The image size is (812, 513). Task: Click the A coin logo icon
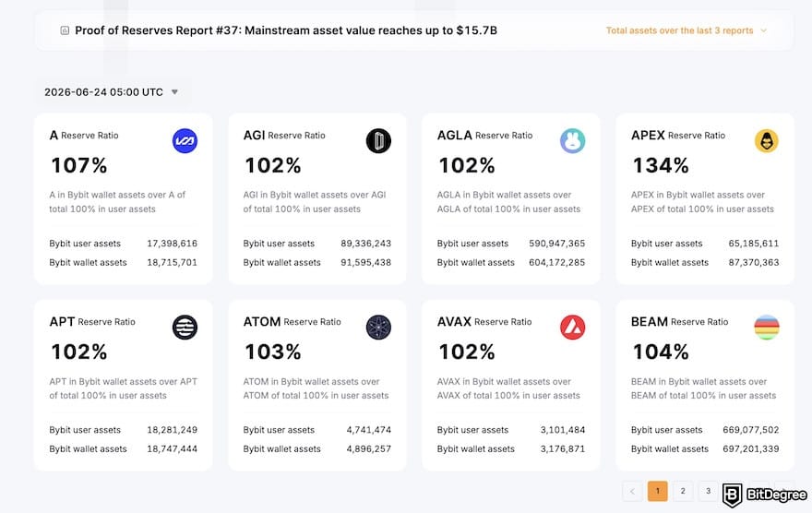coord(185,141)
